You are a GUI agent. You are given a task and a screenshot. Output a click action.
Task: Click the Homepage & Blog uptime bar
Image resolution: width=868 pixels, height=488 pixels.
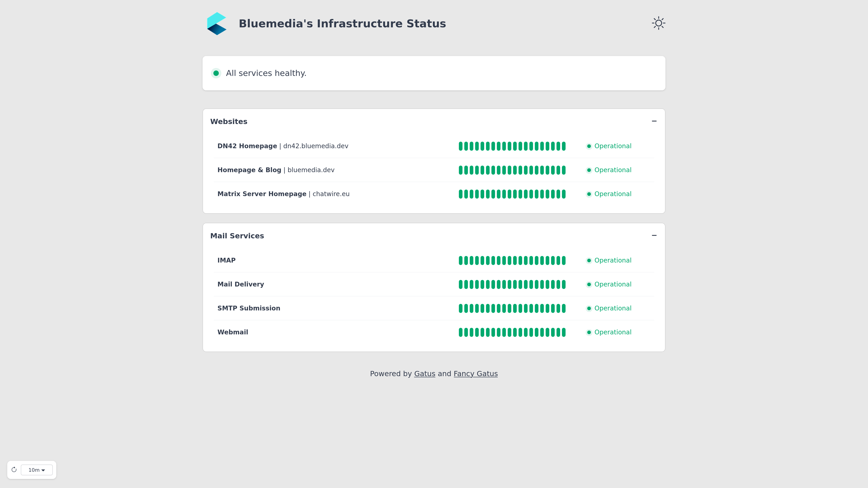pyautogui.click(x=512, y=170)
